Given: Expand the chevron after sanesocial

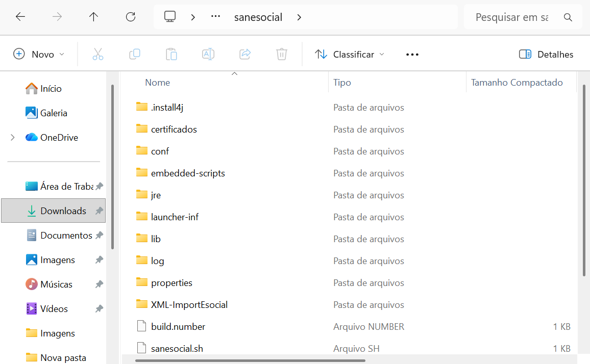Looking at the screenshot, I should tap(299, 17).
